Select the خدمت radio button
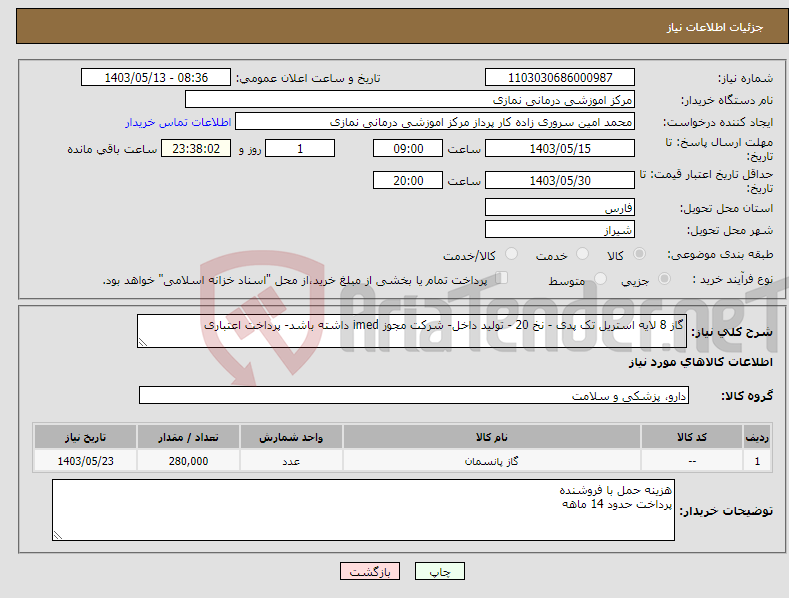This screenshot has height=598, width=789. [x=582, y=254]
